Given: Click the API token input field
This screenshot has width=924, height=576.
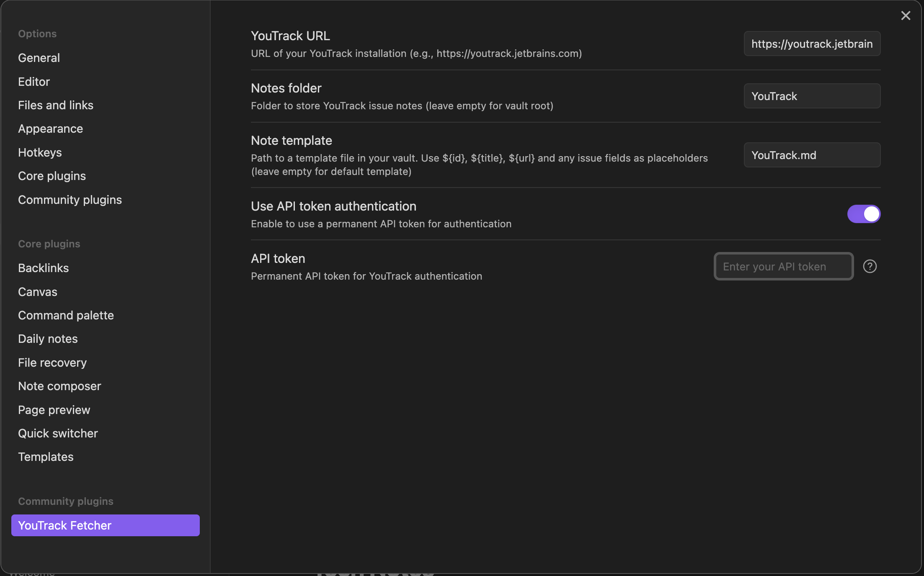Looking at the screenshot, I should pos(783,266).
